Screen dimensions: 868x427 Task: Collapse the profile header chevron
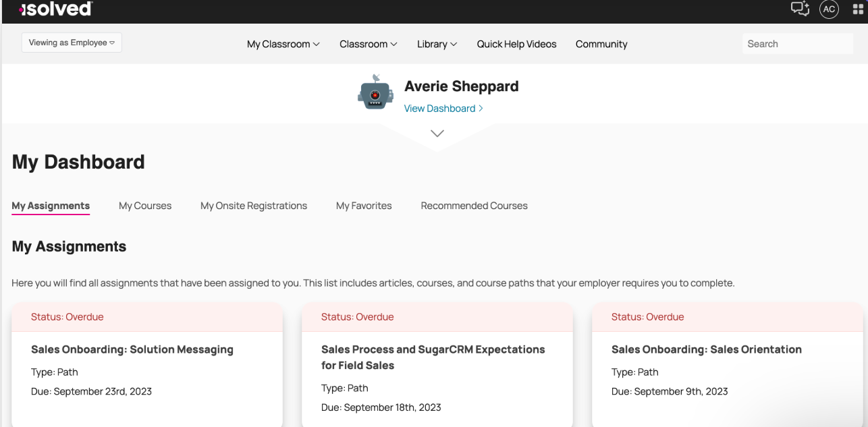pyautogui.click(x=437, y=132)
